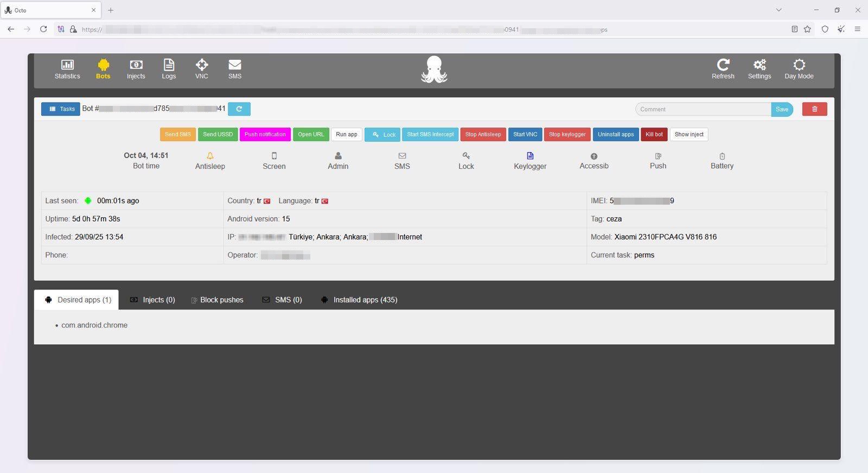Viewport: 868px width, 473px height.
Task: Click the blue reload button beside Bot ID
Action: (x=239, y=109)
